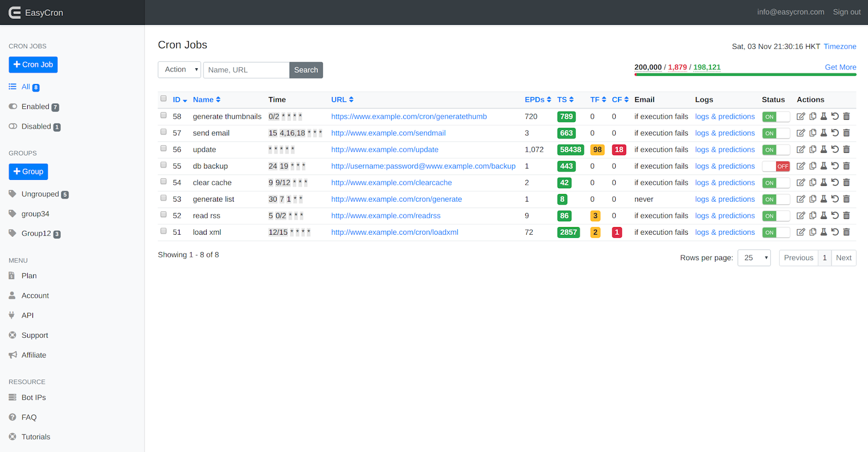Delete the read rss cron job
The width and height of the screenshot is (868, 452).
click(846, 216)
